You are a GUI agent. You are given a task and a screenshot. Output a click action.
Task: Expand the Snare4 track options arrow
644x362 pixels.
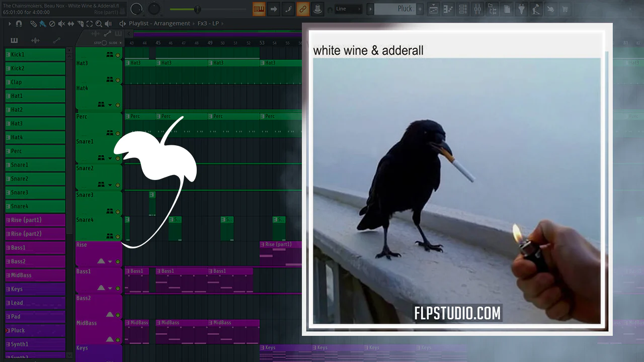pyautogui.click(x=110, y=236)
